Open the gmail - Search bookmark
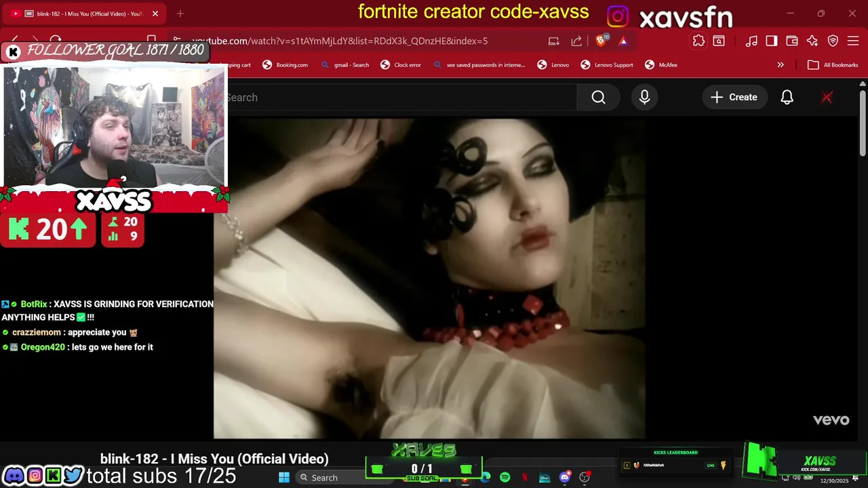868x488 pixels. [x=344, y=65]
